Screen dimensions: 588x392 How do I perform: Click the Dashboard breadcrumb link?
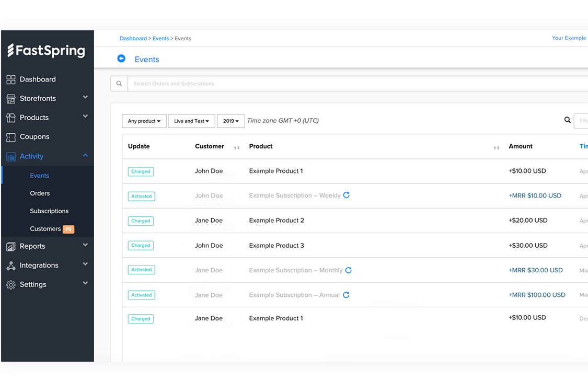[x=133, y=38]
